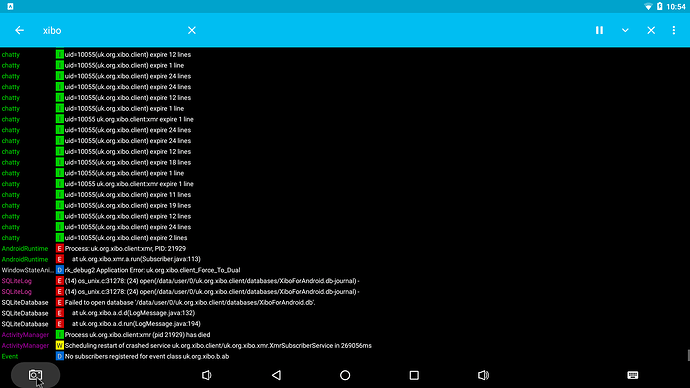Select 'Failed to open database' error line
This screenshot has width=690, height=388.
190,302
